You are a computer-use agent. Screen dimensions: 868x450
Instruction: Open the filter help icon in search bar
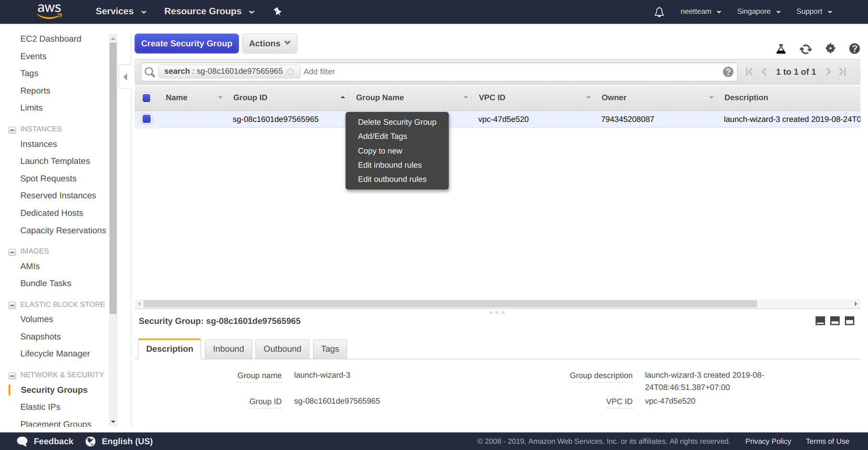pyautogui.click(x=728, y=72)
